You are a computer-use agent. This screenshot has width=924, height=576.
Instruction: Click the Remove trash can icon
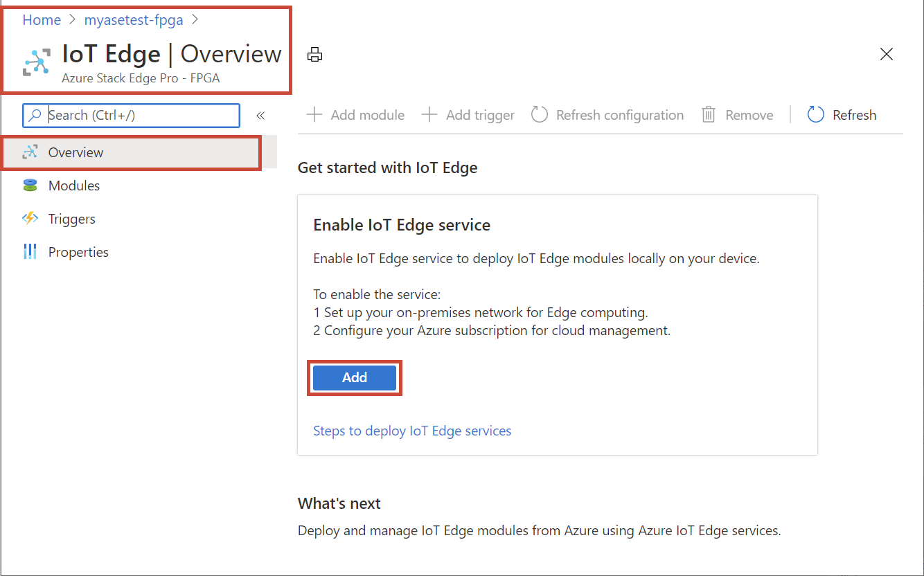[708, 115]
